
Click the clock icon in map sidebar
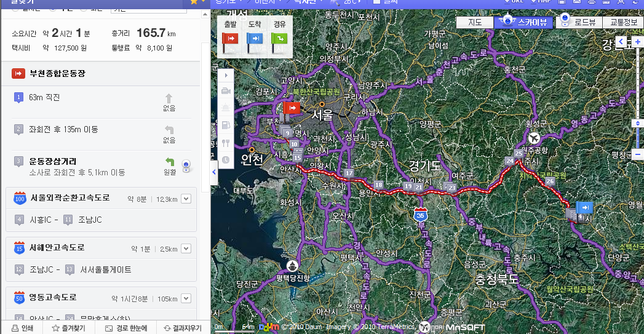tap(226, 160)
